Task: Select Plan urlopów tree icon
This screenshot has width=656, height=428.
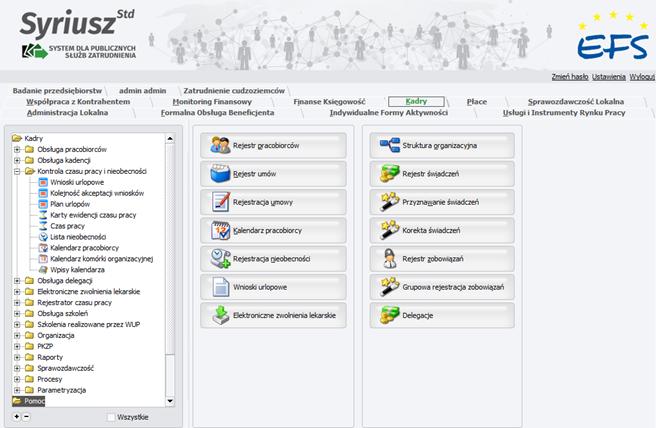Action: 43,204
